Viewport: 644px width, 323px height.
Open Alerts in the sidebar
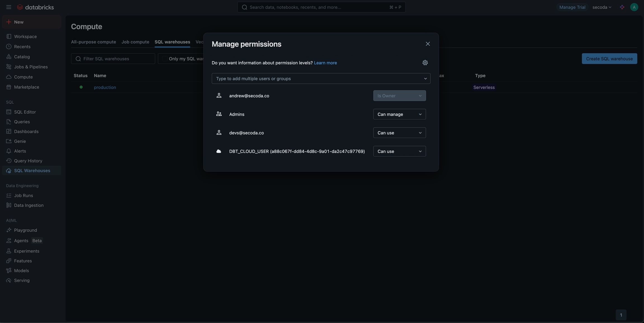pos(20,151)
